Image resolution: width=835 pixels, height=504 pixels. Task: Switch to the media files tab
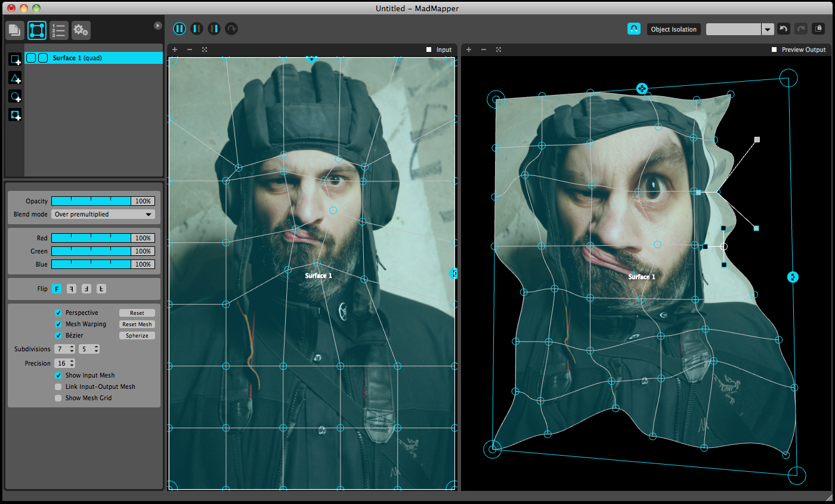pos(15,30)
